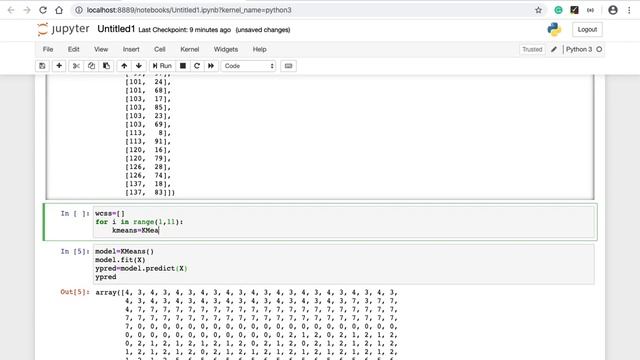Click the Logout button

(587, 29)
